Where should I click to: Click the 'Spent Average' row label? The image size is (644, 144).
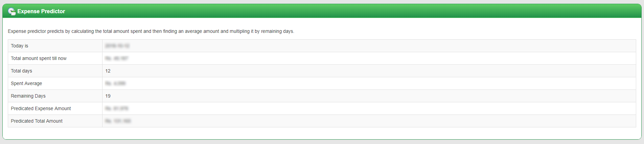(x=26, y=83)
